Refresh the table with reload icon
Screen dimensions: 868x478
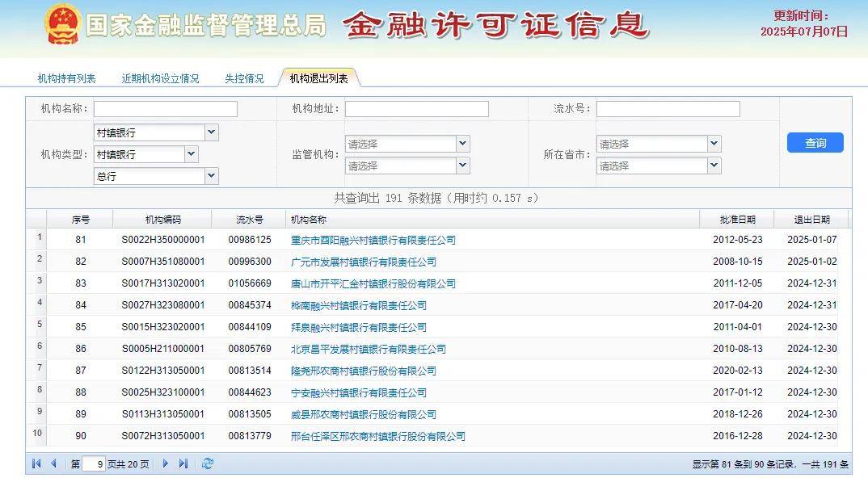[208, 463]
